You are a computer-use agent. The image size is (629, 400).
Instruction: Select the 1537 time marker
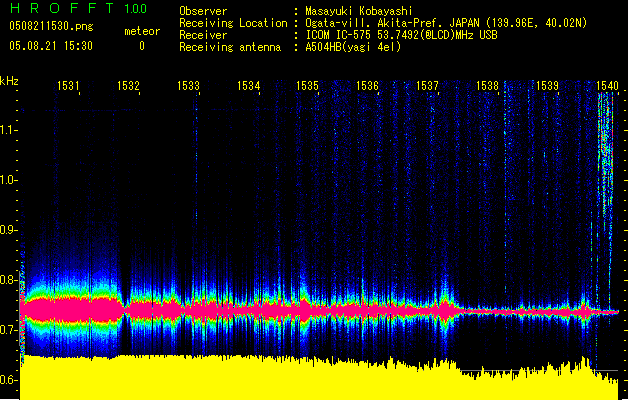point(427,86)
